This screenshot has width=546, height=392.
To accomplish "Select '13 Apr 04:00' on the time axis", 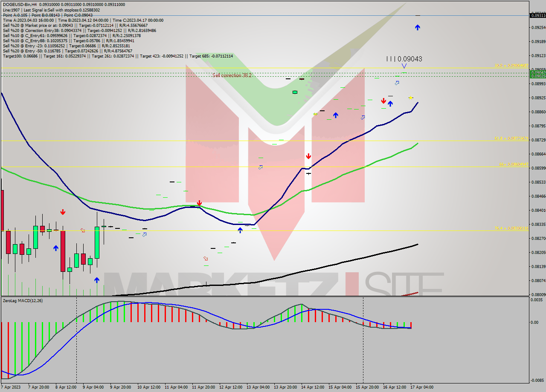I will pyautogui.click(x=258, y=387).
